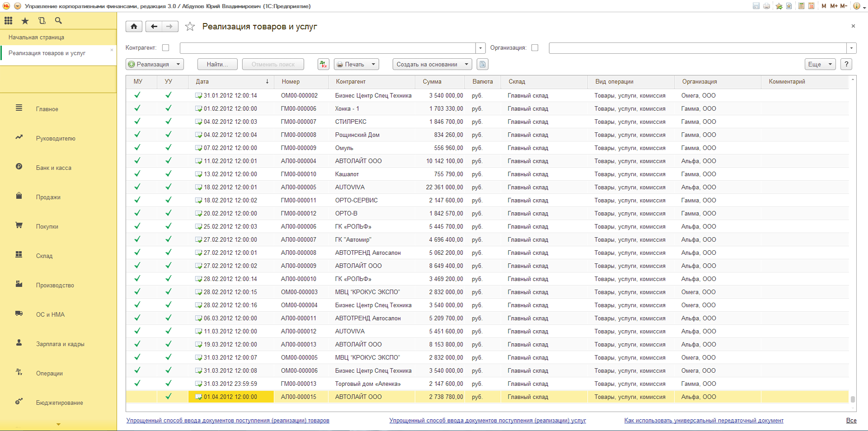The width and height of the screenshot is (868, 431).
Task: Open the Реализация create dropdown
Action: [x=155, y=64]
